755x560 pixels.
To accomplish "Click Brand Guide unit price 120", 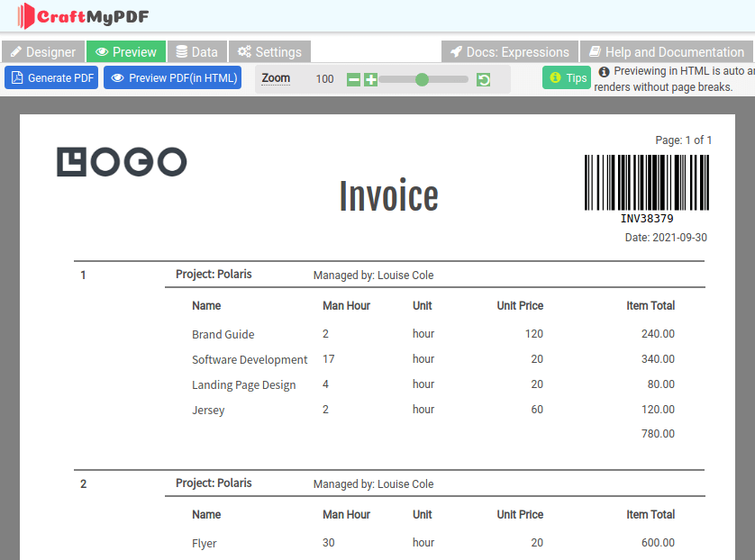I will (534, 333).
